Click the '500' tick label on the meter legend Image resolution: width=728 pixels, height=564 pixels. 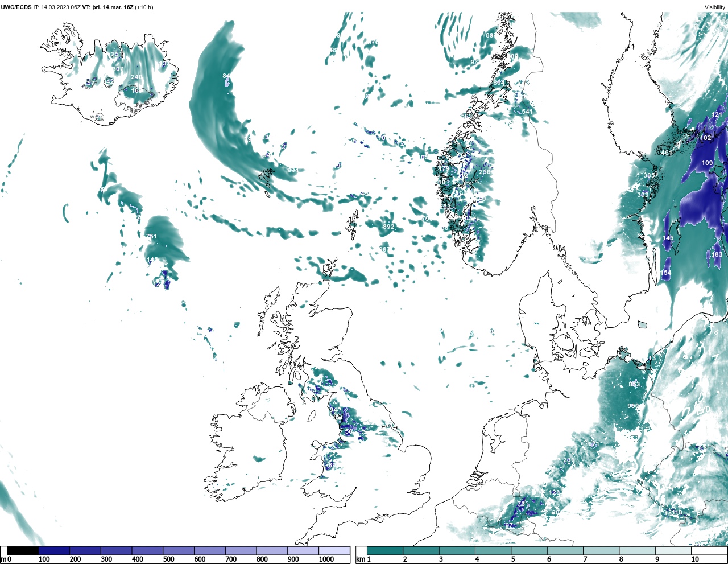click(168, 559)
